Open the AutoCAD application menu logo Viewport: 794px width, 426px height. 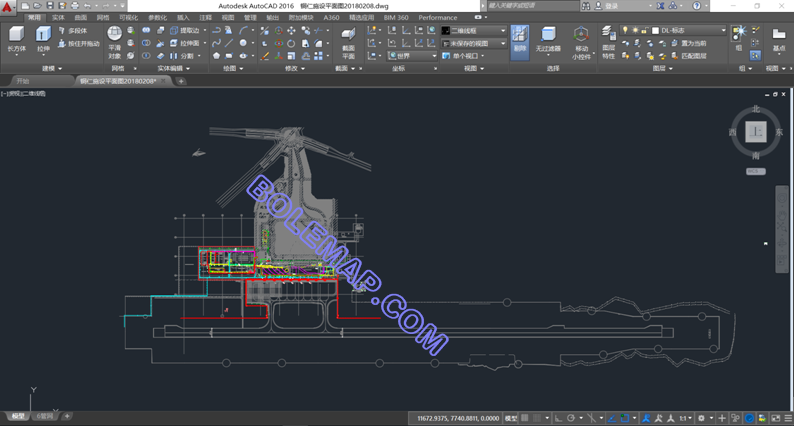click(7, 7)
